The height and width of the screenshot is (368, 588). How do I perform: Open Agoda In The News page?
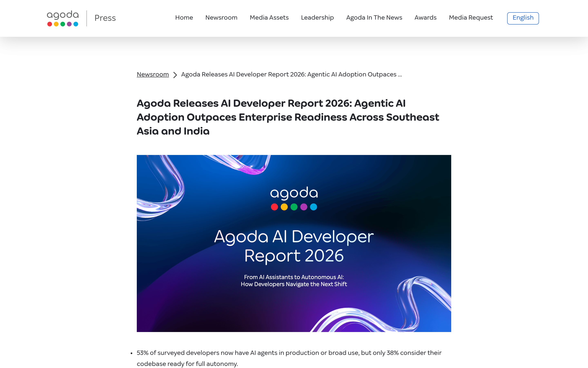click(374, 18)
